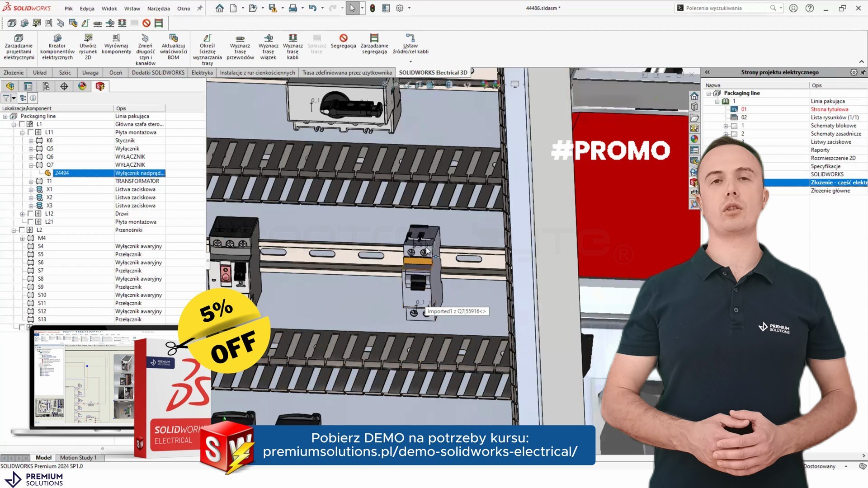This screenshot has width=868, height=488.
Task: Click the Appearances color ball in task pane
Action: (x=694, y=139)
